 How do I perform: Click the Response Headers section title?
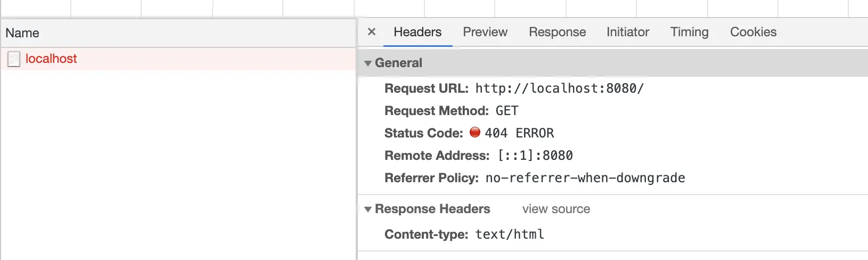(432, 209)
